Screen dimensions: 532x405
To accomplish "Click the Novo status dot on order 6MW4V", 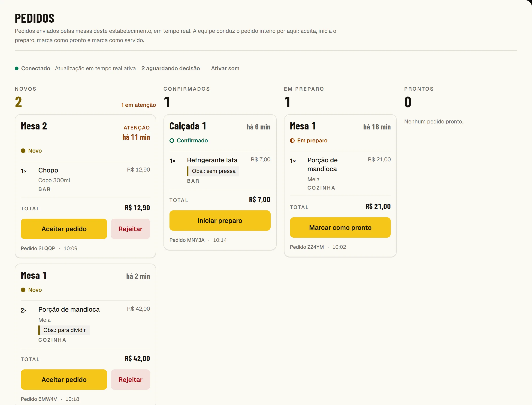I will (x=23, y=290).
